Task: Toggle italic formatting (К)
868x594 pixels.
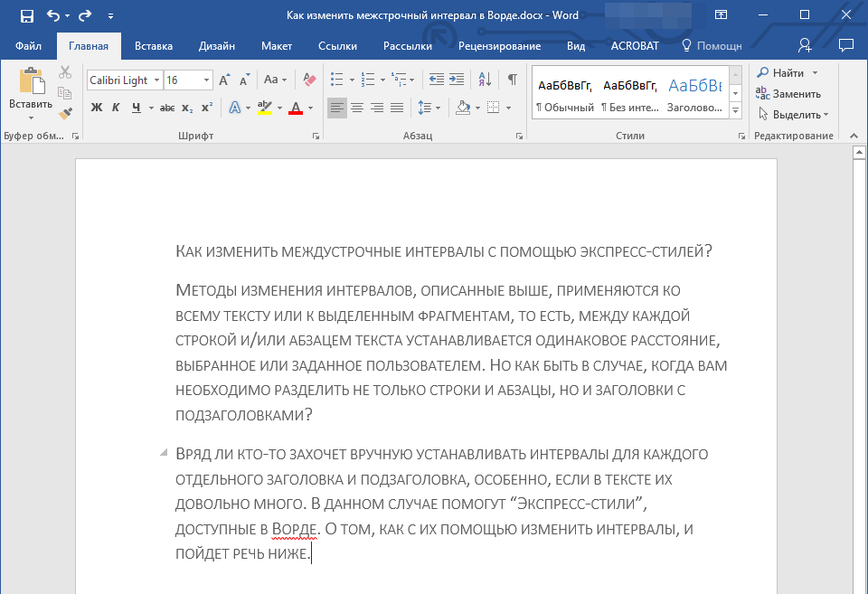Action: point(116,108)
